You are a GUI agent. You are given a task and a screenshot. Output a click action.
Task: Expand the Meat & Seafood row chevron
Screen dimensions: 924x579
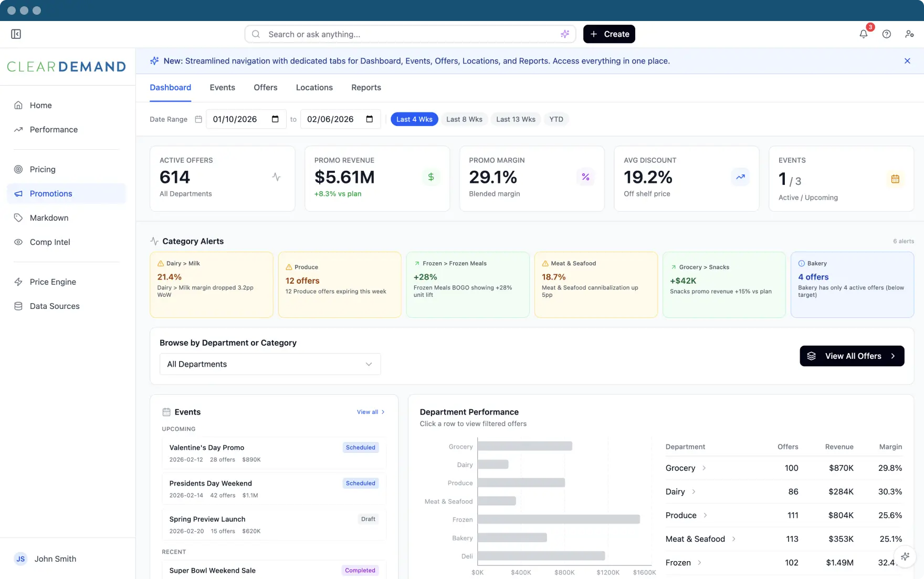(734, 539)
